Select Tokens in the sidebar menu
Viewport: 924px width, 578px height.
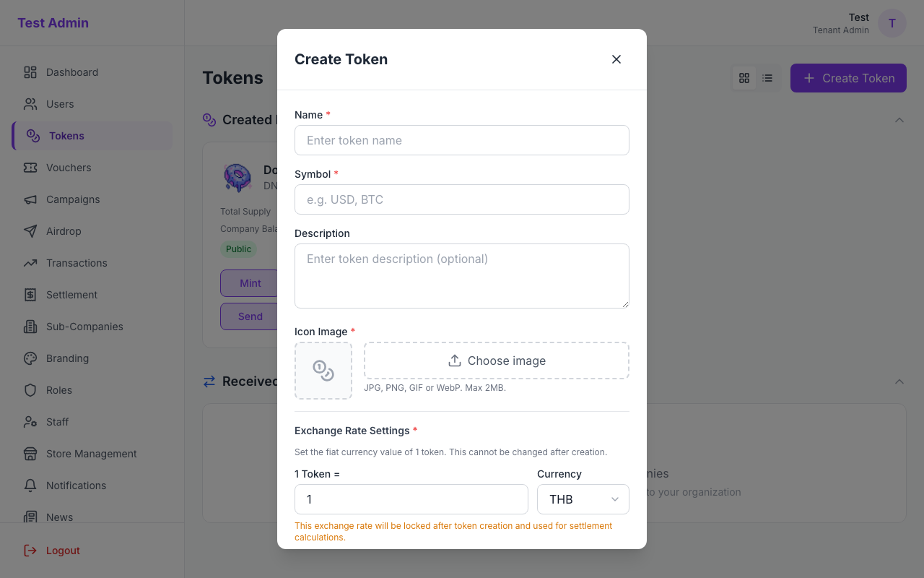[66, 136]
